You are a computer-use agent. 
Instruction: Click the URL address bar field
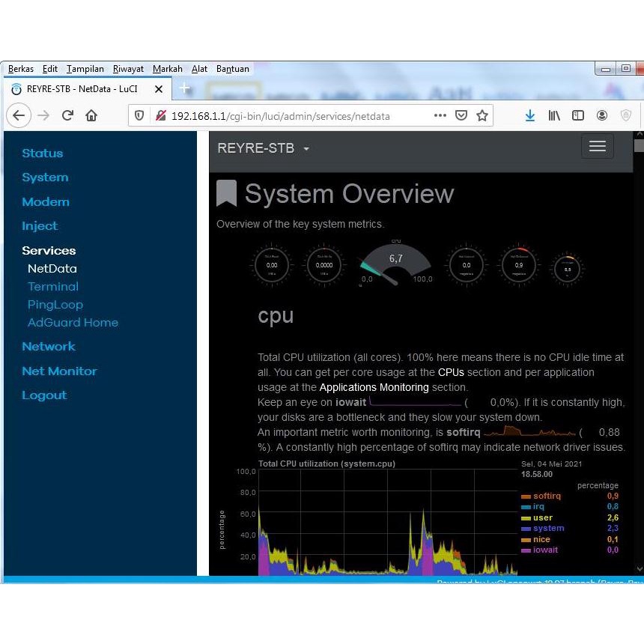click(300, 116)
